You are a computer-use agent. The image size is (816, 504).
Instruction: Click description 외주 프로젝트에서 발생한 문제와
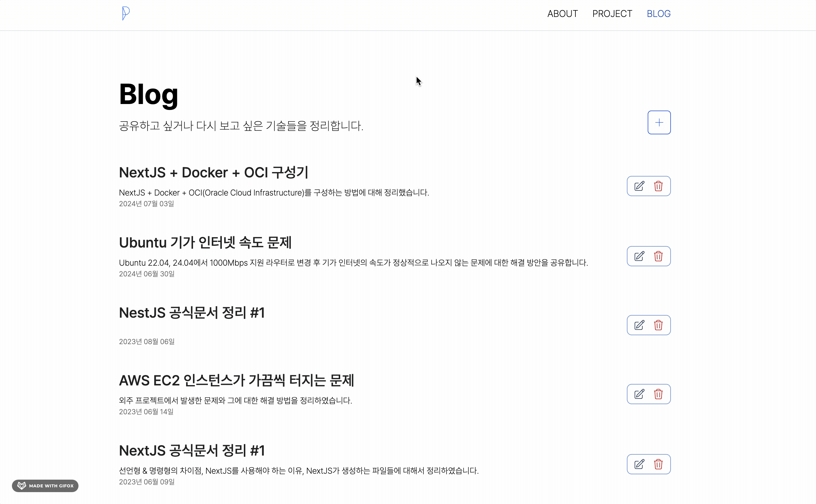point(236,400)
